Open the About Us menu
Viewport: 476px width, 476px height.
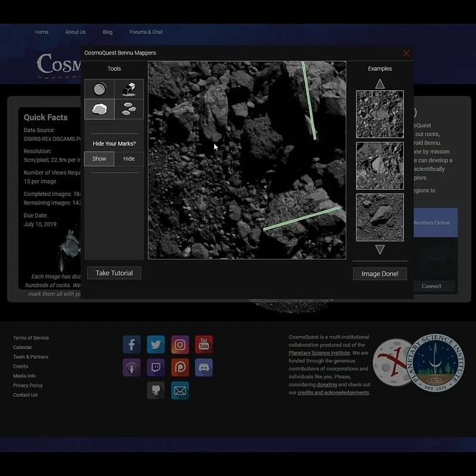(75, 32)
